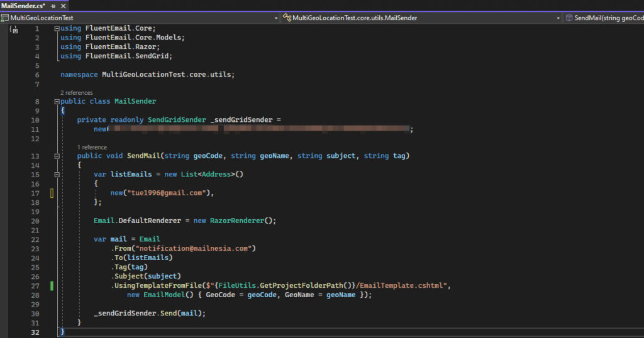Pin the MailSender.cs tab

pos(53,5)
